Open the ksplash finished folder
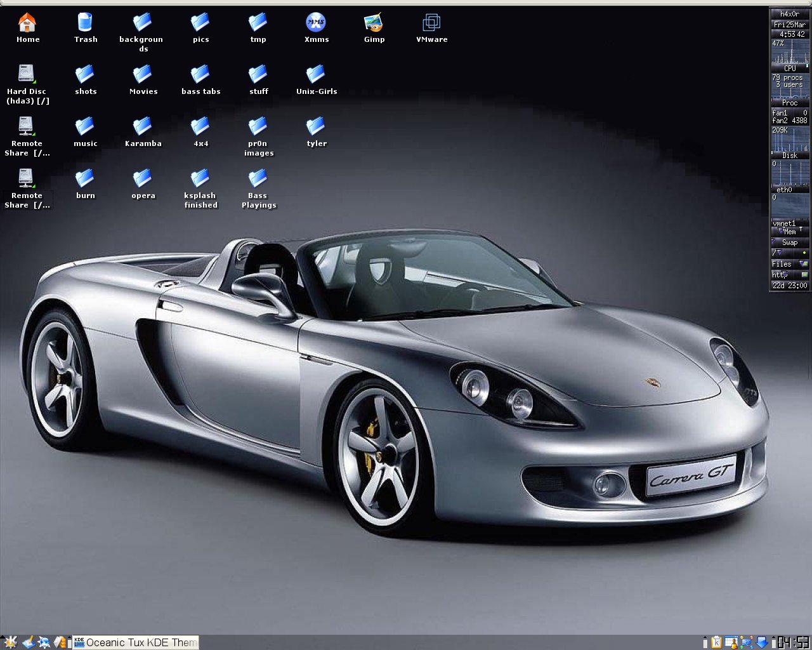 tap(200, 189)
